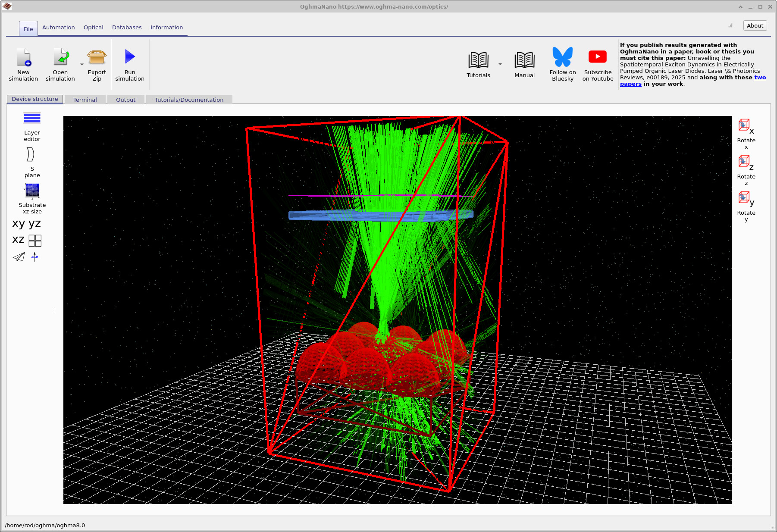Switch to the Terminal tab

coord(85,99)
